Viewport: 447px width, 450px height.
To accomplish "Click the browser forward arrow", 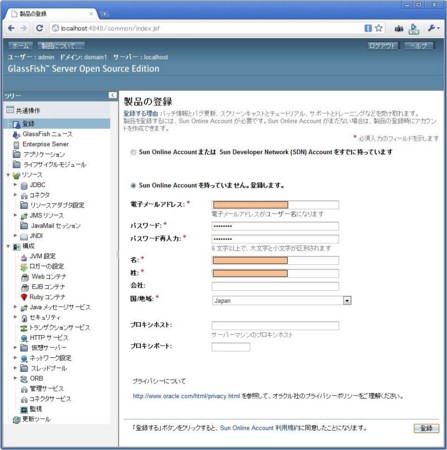I will 24,28.
